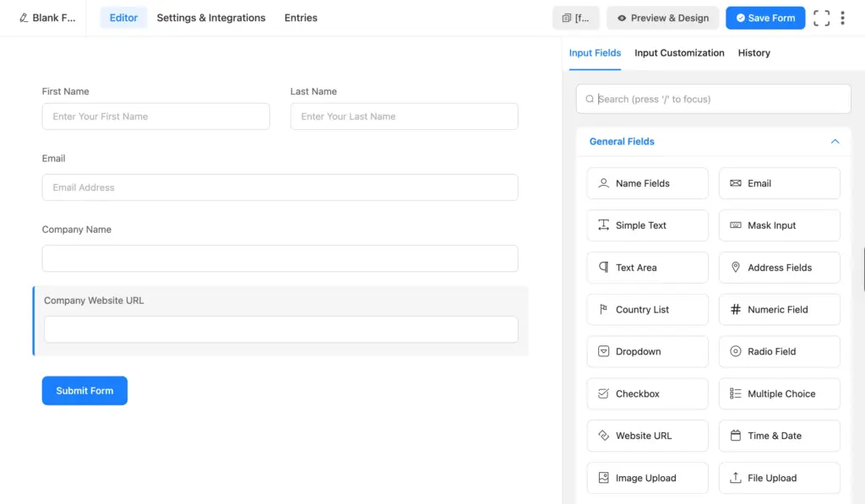Add a Website URL field
The image size is (865, 504).
[x=648, y=436]
